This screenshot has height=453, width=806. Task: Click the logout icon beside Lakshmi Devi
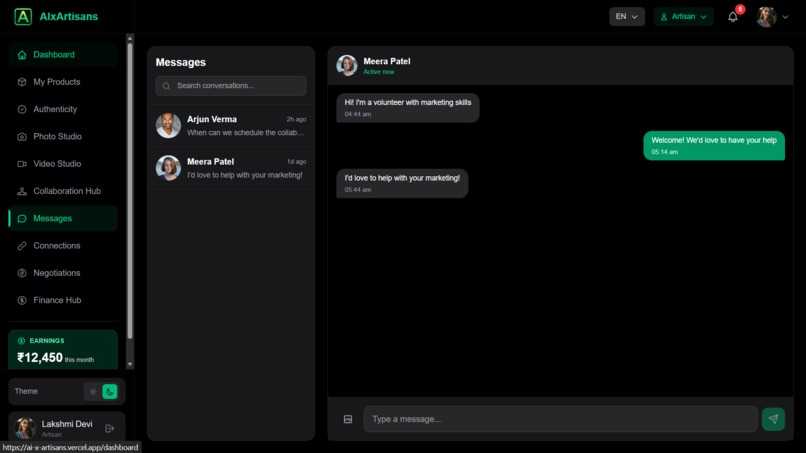tap(109, 428)
